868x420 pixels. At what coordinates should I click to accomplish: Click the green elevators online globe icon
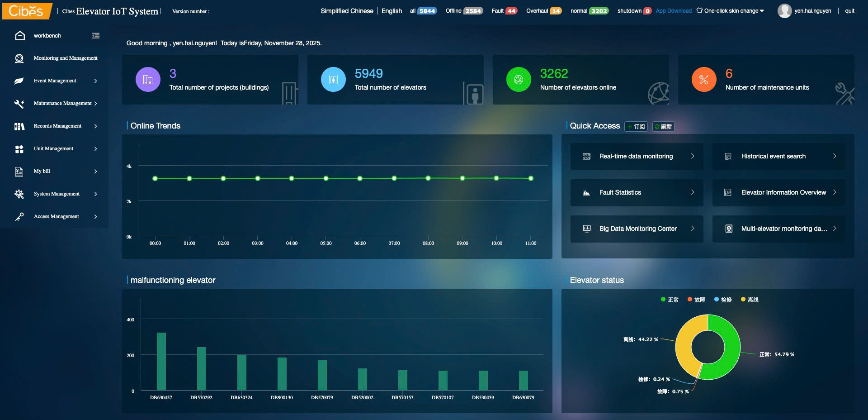coord(519,80)
